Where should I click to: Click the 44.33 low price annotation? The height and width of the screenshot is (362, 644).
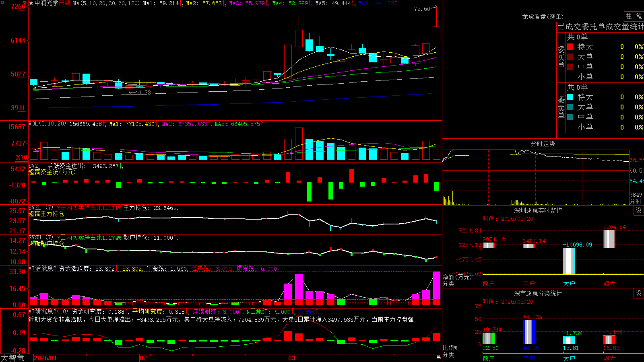pos(142,93)
